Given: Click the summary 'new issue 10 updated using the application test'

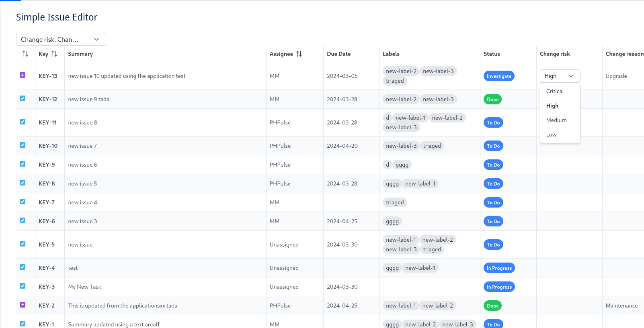Looking at the screenshot, I should [127, 76].
